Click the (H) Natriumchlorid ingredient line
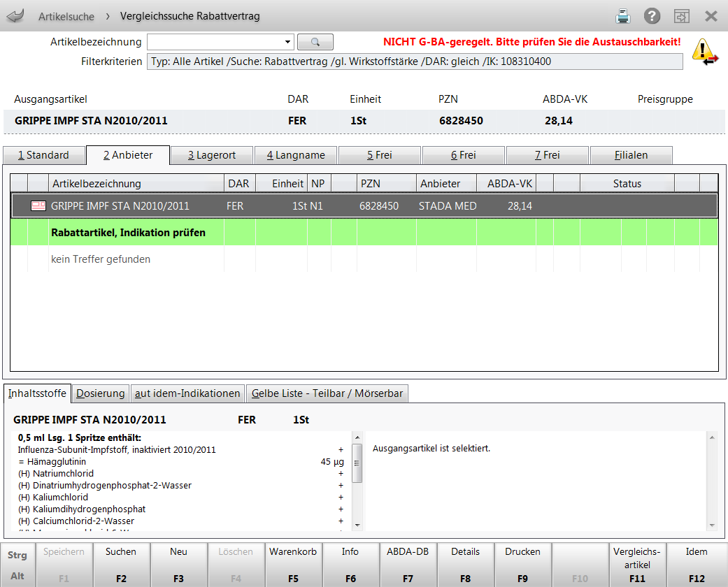728x587 pixels. pyautogui.click(x=181, y=473)
